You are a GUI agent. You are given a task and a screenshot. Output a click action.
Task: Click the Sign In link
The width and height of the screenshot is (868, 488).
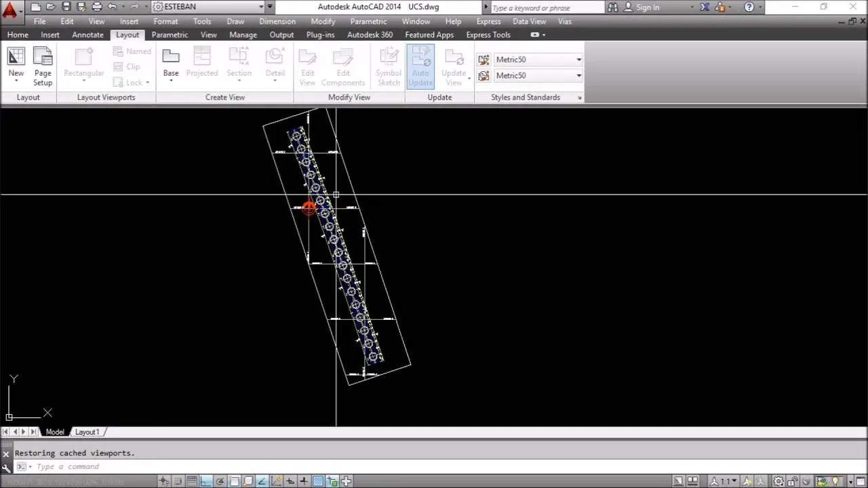coord(648,7)
